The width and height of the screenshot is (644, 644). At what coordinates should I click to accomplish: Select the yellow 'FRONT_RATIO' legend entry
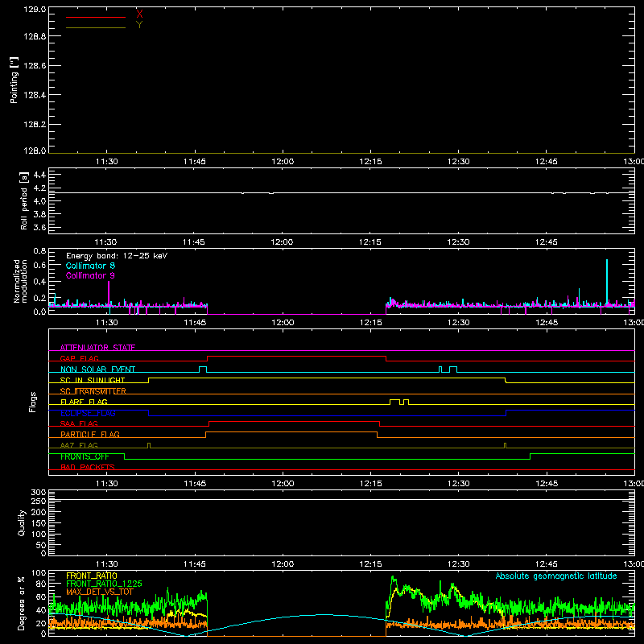(92, 576)
